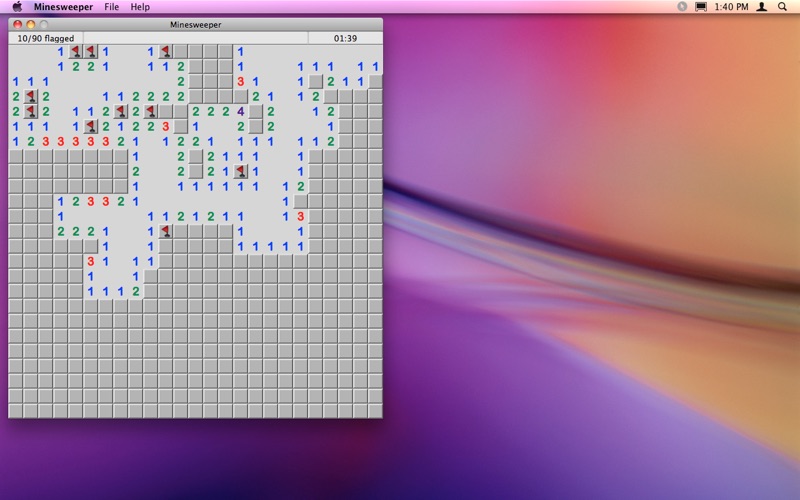This screenshot has width=800, height=500.
Task: Click the flag immediately left of the two covered tiles
Action: pos(151,111)
